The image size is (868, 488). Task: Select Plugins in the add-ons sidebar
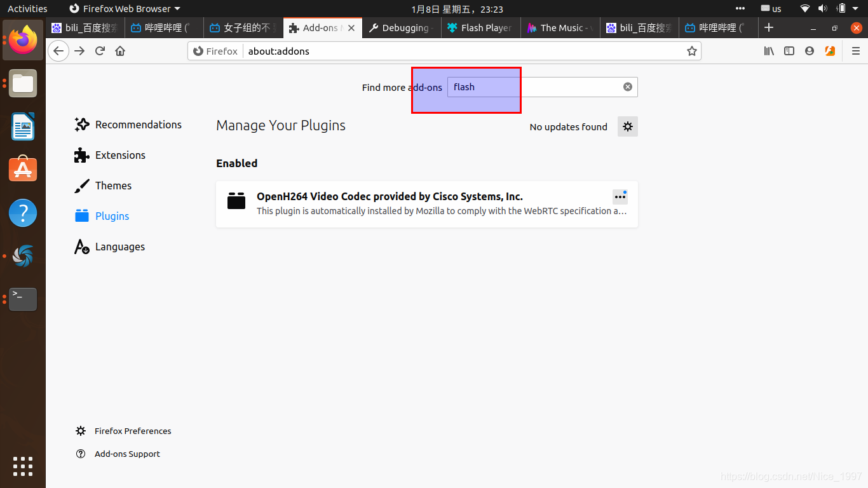102,216
